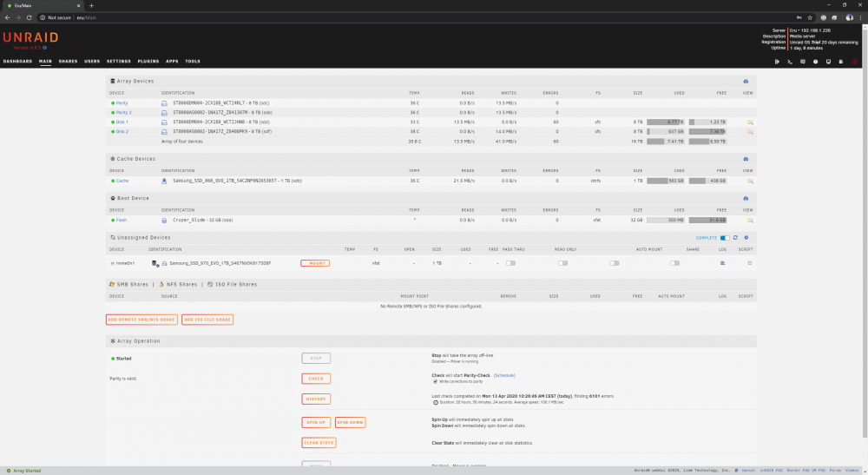Screen dimensions: 868x475
Task: Reload the browser page
Action: click(x=30, y=17)
